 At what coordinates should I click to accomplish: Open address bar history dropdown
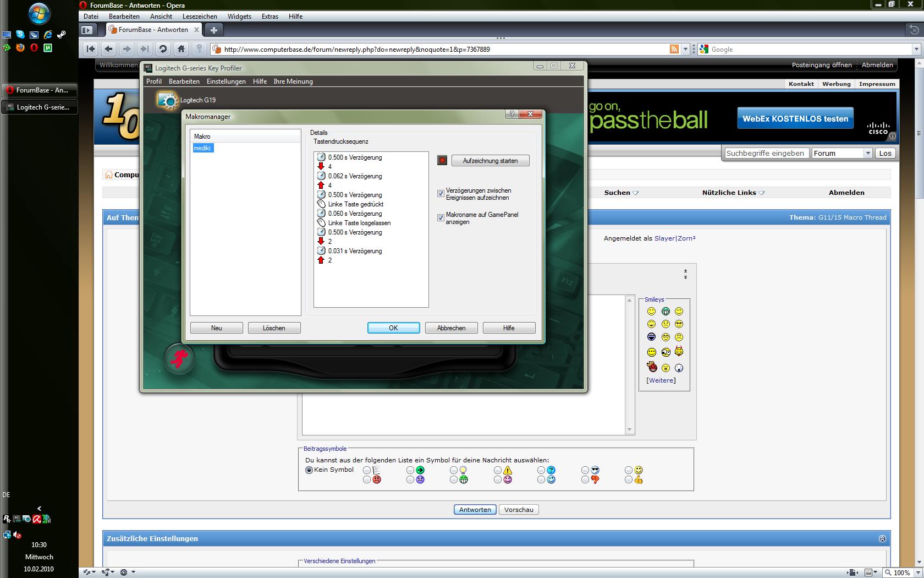click(685, 49)
